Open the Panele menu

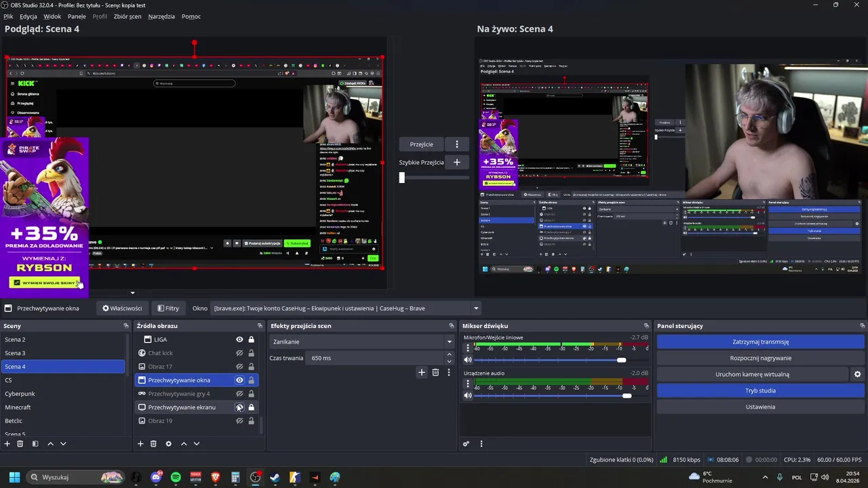coord(77,16)
